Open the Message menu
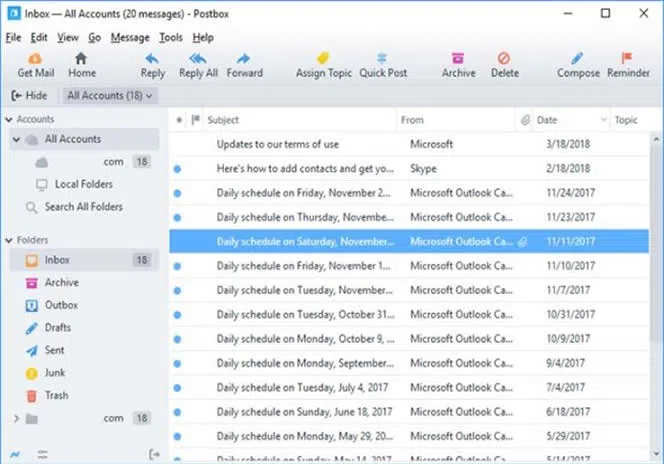Viewport: 664px width, 464px height. pos(130,37)
